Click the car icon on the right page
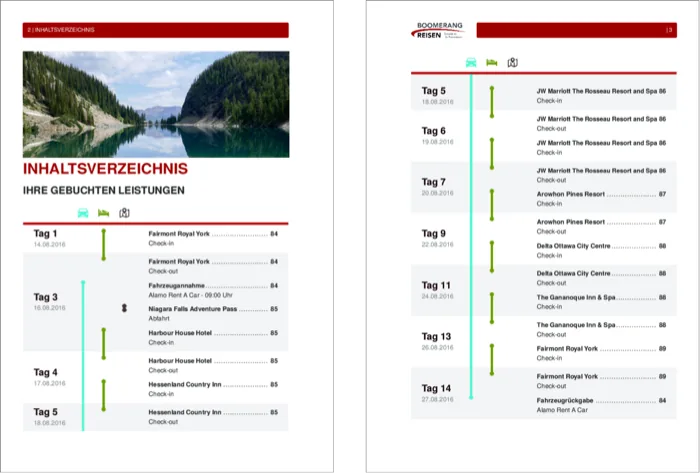The image size is (700, 473). (x=471, y=62)
